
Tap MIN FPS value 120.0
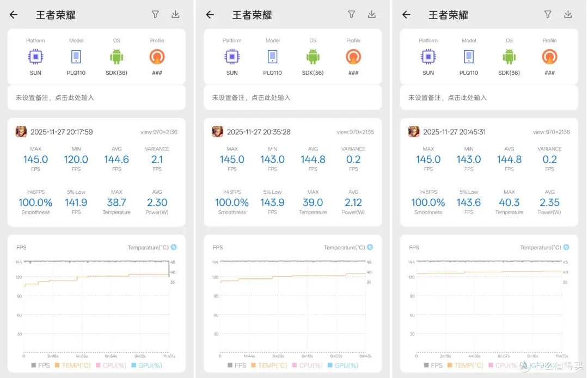point(76,160)
